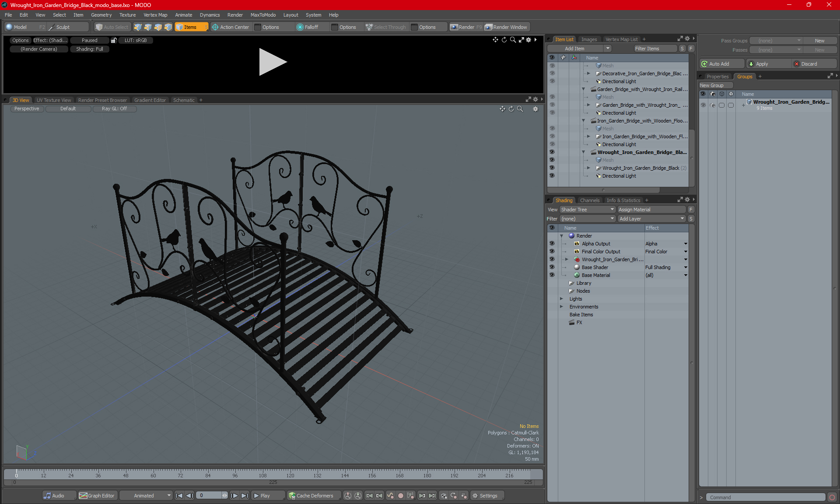The height and width of the screenshot is (504, 840).
Task: Click the current frame number field
Action: [209, 496]
